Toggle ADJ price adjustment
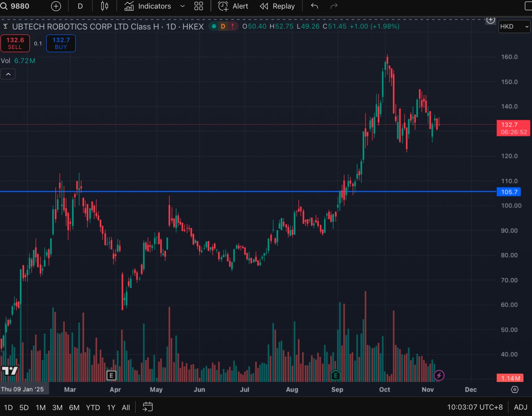Viewport: 532px width, 416px height. (521, 407)
